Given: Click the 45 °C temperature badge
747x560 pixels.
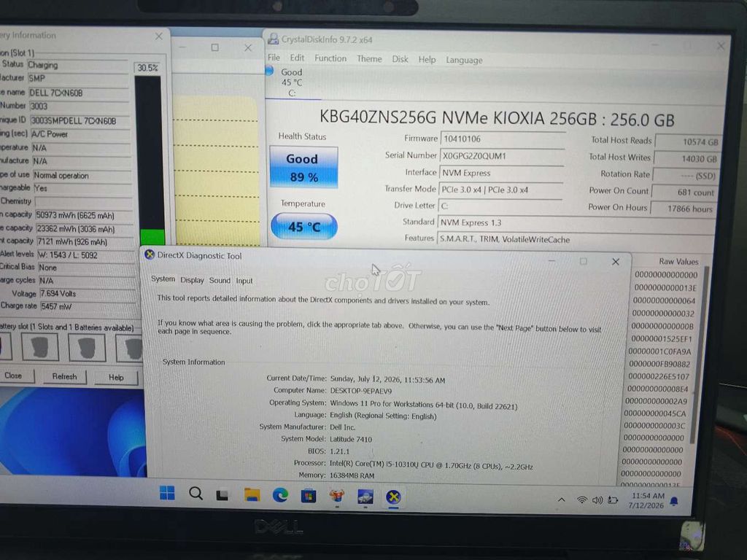Looking at the screenshot, I should 304,226.
